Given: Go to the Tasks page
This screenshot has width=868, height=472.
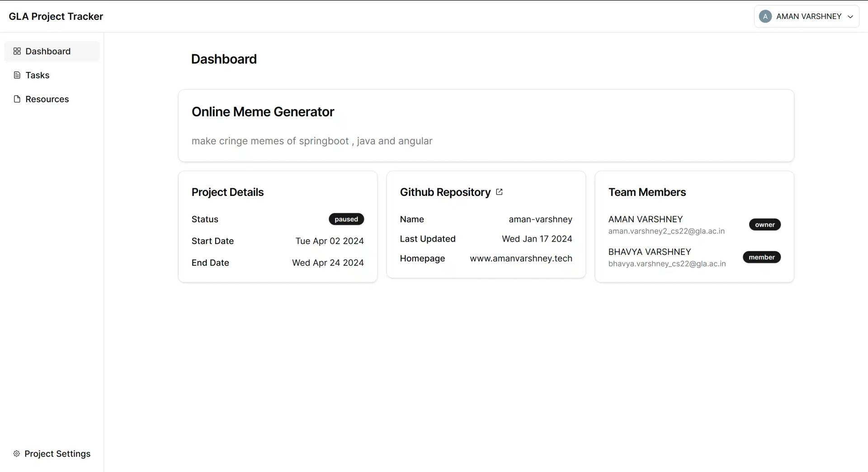Looking at the screenshot, I should tap(38, 75).
